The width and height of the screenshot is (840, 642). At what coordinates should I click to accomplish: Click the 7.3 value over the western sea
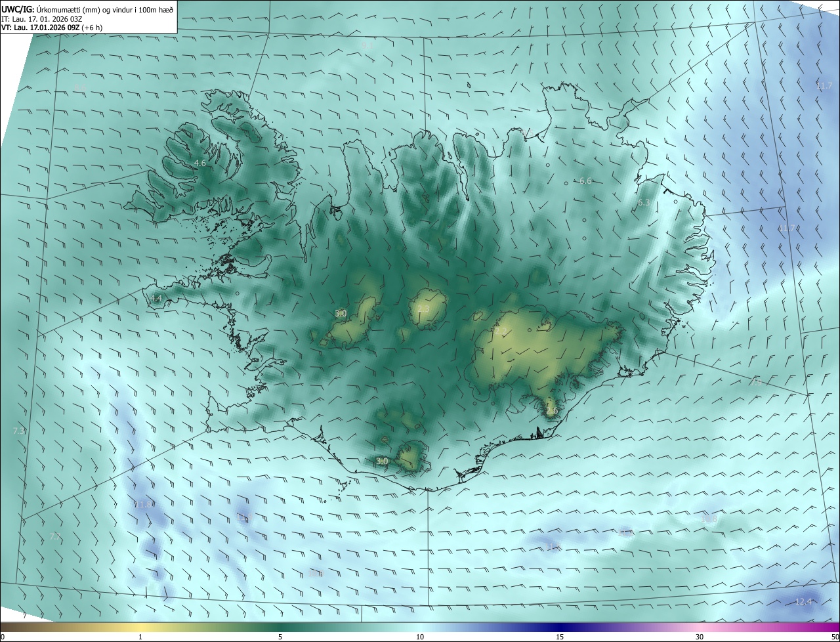(x=19, y=431)
